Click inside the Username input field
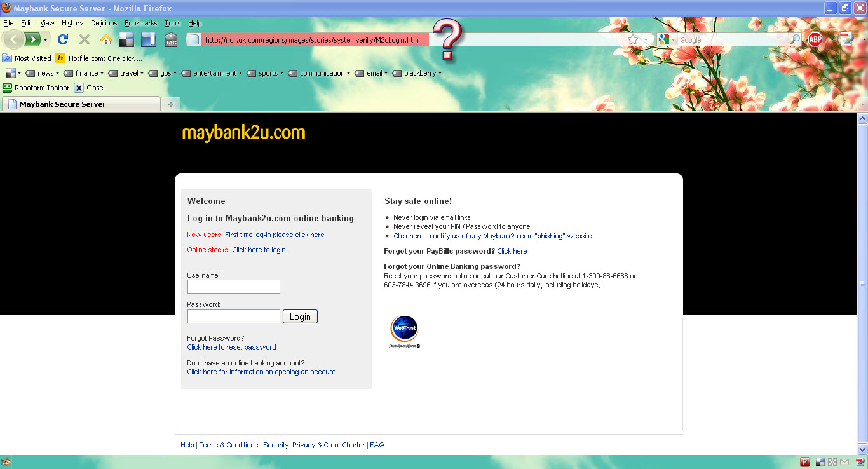868x469 pixels. pyautogui.click(x=233, y=287)
